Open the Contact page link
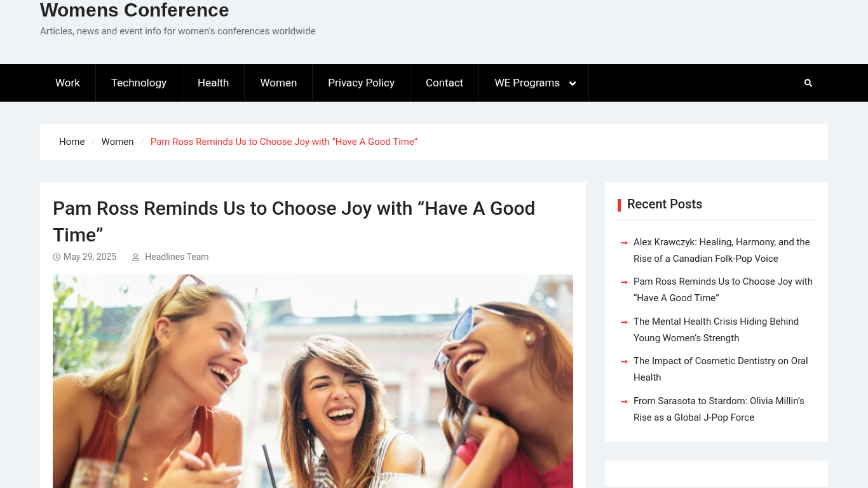The image size is (868, 488). pyautogui.click(x=444, y=83)
